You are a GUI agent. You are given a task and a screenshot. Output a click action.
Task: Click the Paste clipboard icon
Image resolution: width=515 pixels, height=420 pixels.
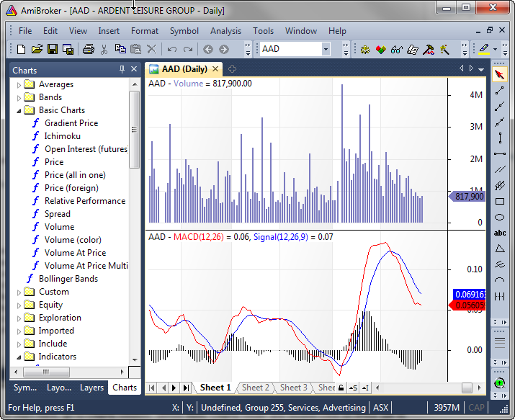click(x=135, y=49)
